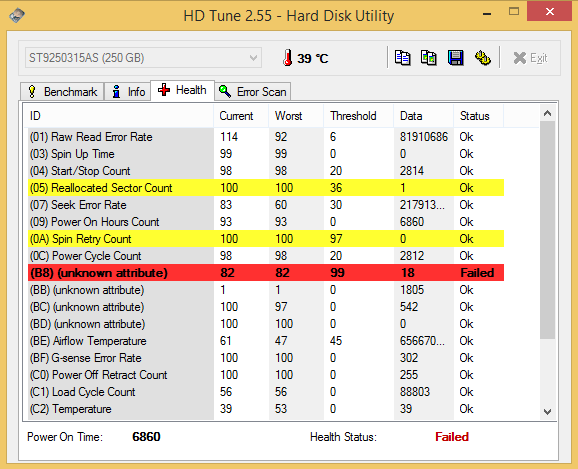The width and height of the screenshot is (578, 469).
Task: Click the Failed status in B8 row
Action: (x=477, y=272)
